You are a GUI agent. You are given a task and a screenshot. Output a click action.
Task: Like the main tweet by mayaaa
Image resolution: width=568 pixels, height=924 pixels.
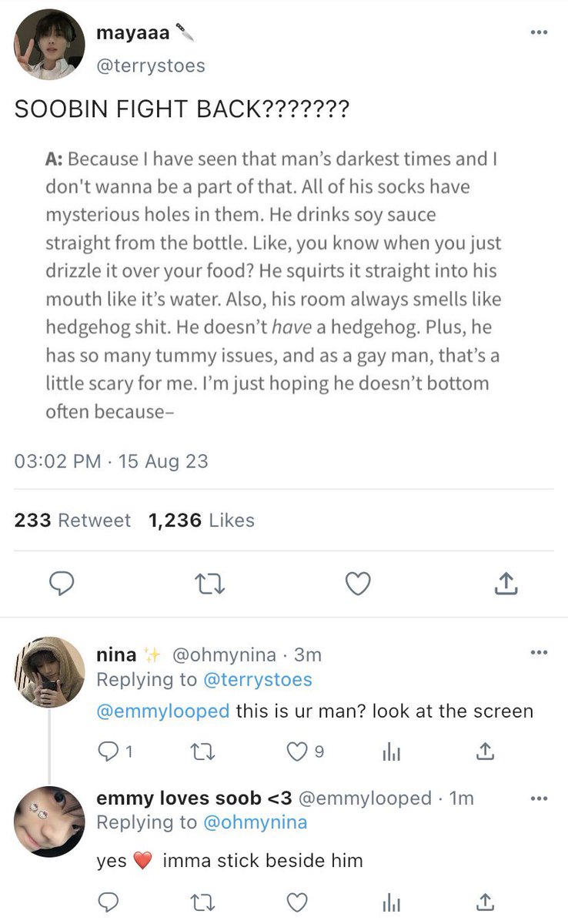(358, 585)
